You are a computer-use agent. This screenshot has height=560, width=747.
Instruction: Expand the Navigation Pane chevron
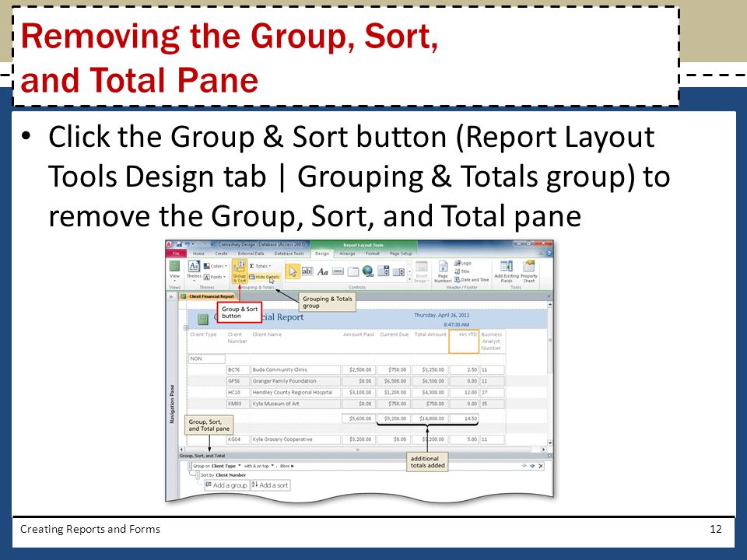pos(171,296)
